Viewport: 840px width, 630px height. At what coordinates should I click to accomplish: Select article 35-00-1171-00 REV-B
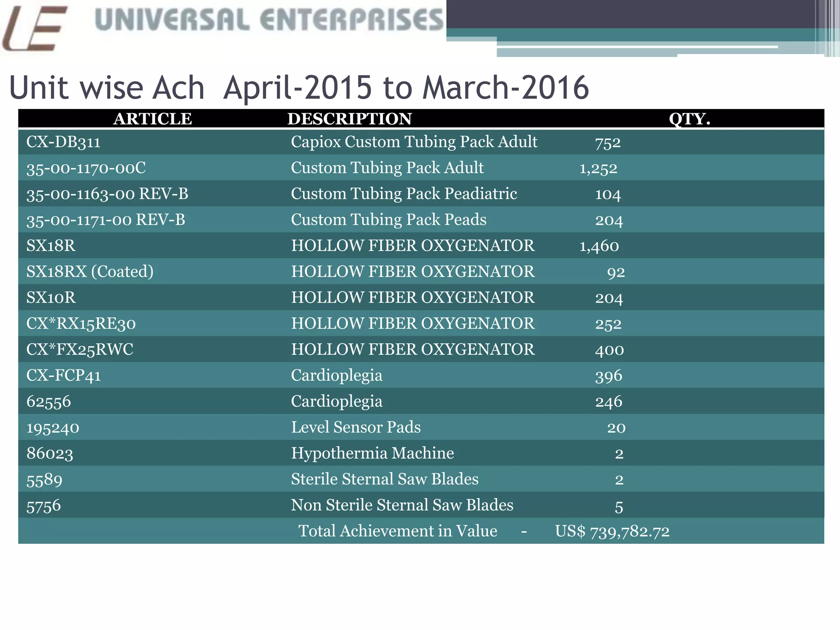click(106, 220)
